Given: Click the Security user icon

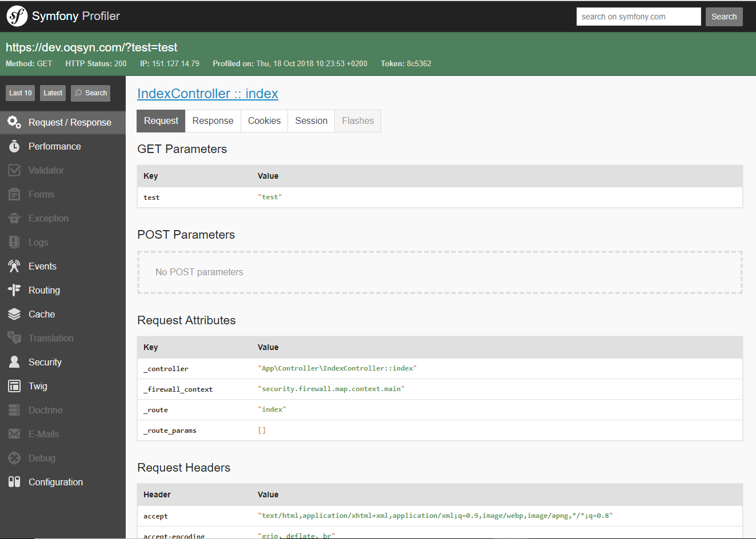Looking at the screenshot, I should 14,362.
